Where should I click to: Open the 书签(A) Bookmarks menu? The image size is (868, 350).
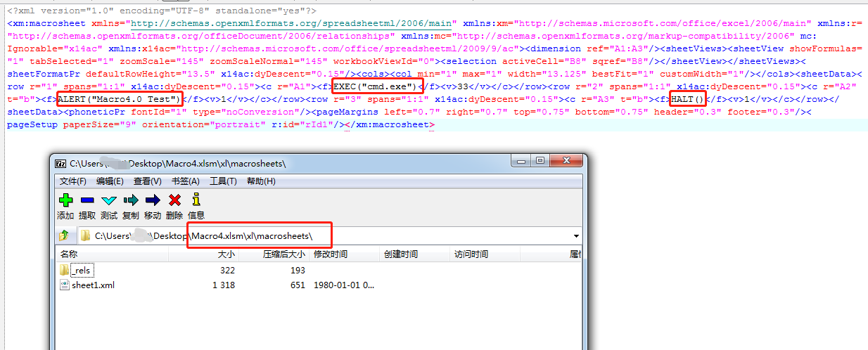tap(186, 181)
